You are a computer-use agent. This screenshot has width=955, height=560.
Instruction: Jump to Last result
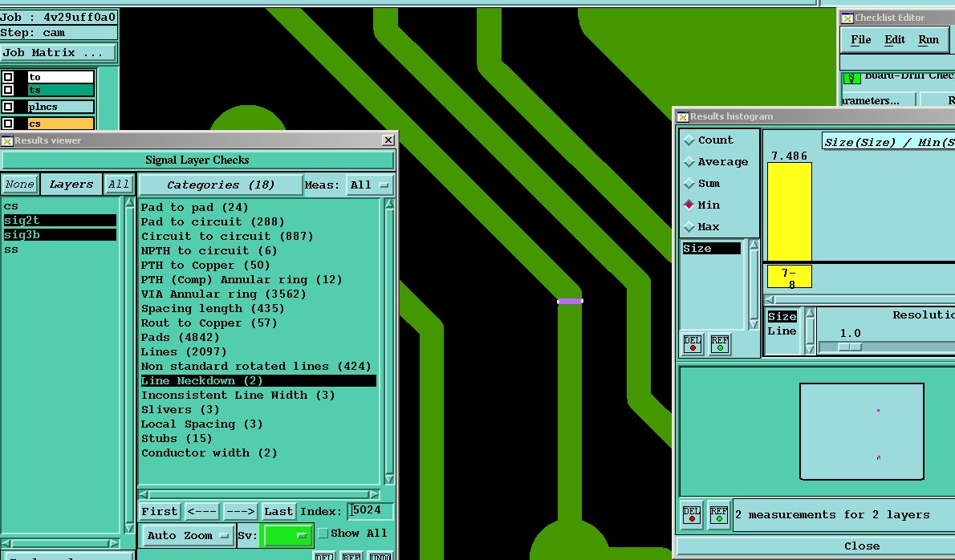[278, 511]
